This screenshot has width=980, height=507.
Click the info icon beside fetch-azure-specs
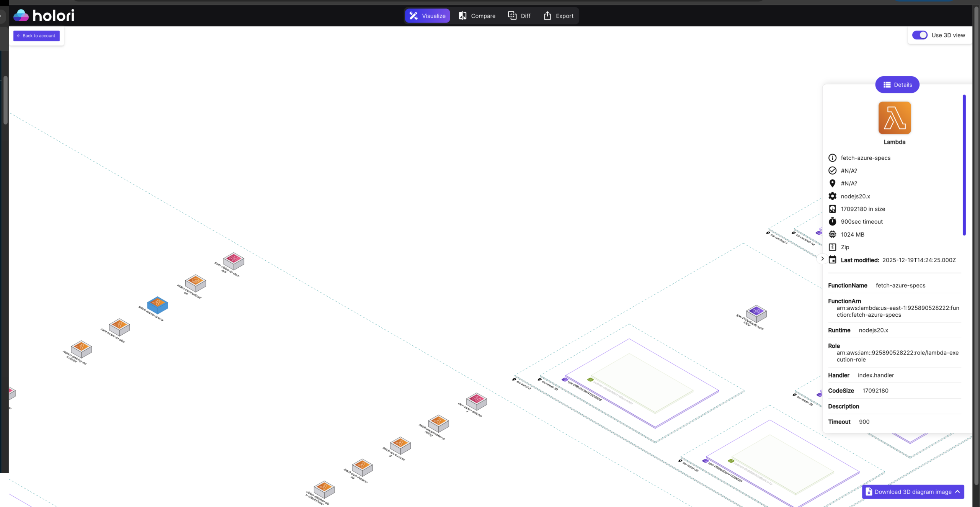(832, 158)
